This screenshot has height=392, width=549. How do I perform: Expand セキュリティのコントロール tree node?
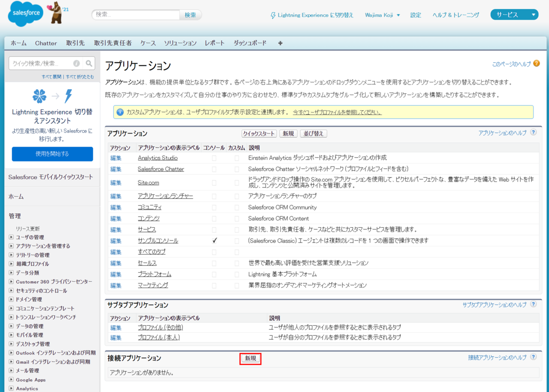coord(11,290)
